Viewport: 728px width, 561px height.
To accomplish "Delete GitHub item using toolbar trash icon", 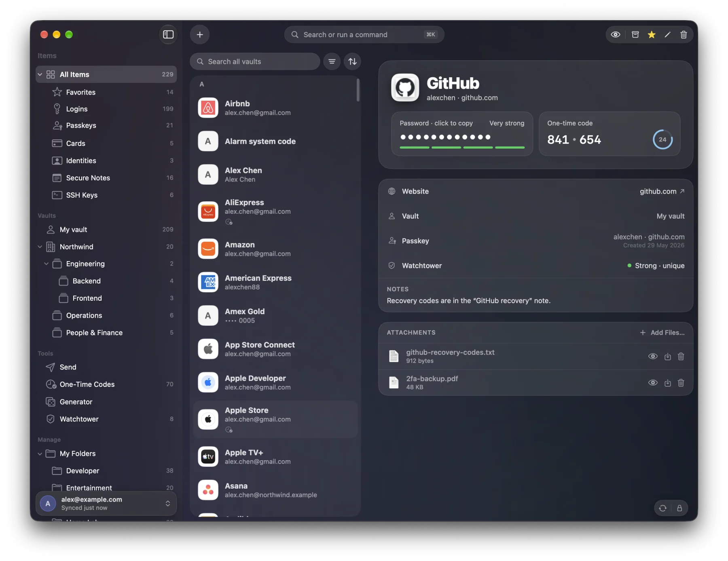I will click(x=684, y=34).
